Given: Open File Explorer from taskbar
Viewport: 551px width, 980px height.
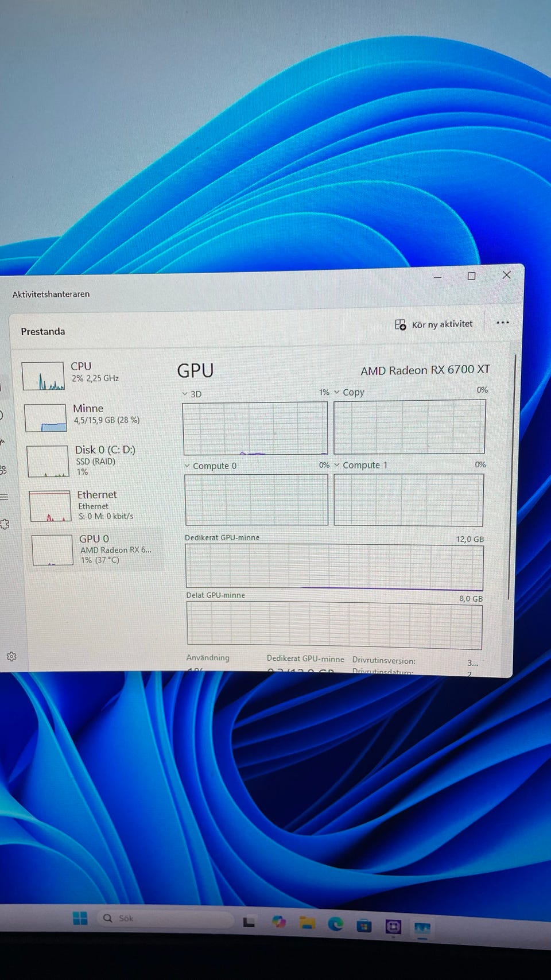Looking at the screenshot, I should (x=307, y=923).
